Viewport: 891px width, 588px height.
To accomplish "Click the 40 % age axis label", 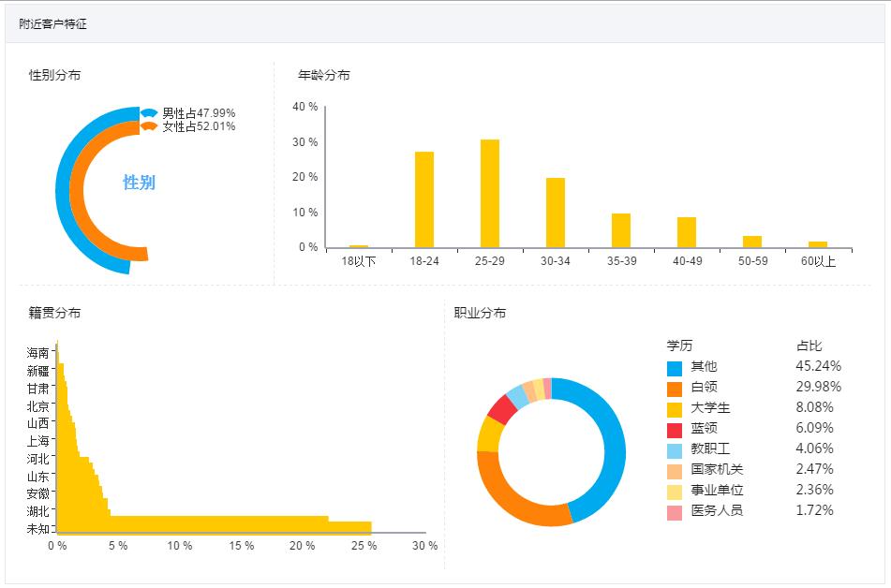I will pyautogui.click(x=305, y=107).
